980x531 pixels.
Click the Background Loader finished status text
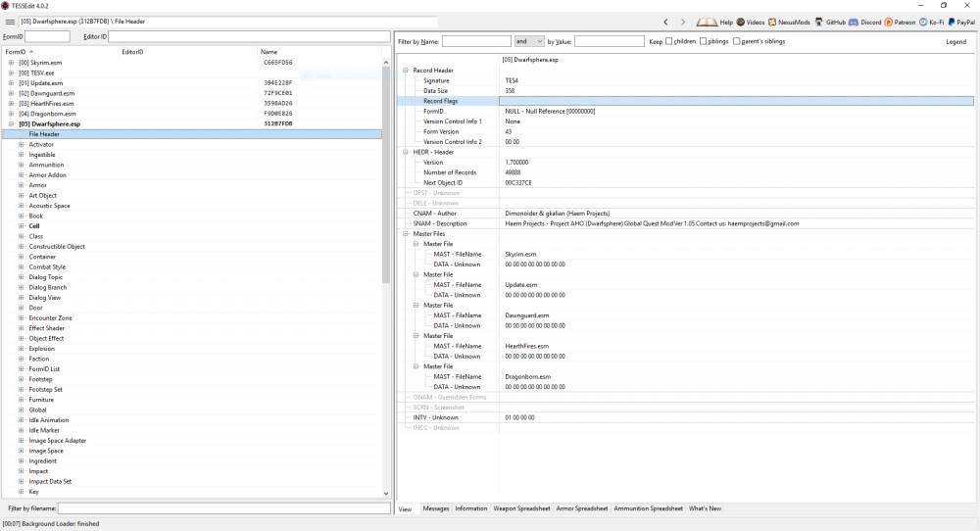pyautogui.click(x=51, y=524)
